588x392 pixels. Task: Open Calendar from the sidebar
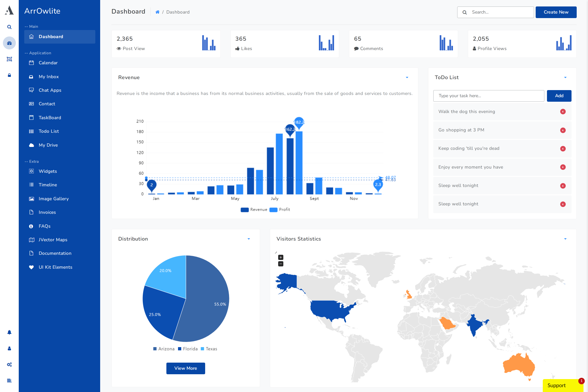click(x=48, y=63)
